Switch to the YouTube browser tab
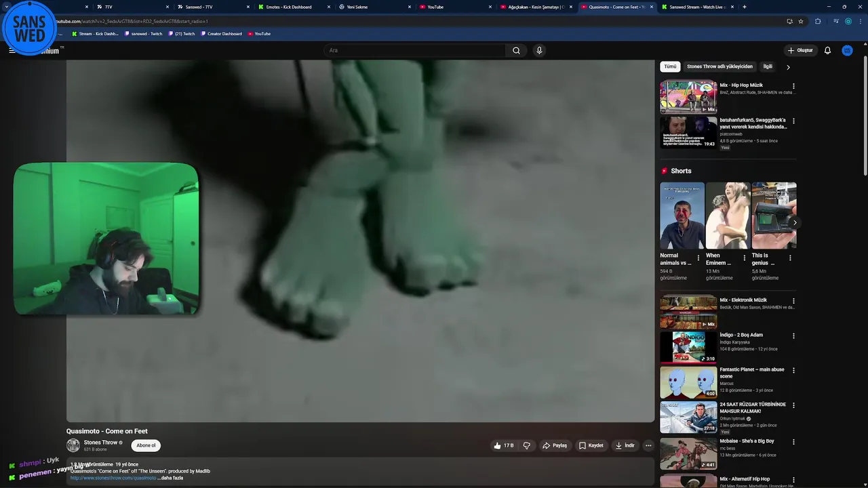868x488 pixels. (x=454, y=7)
